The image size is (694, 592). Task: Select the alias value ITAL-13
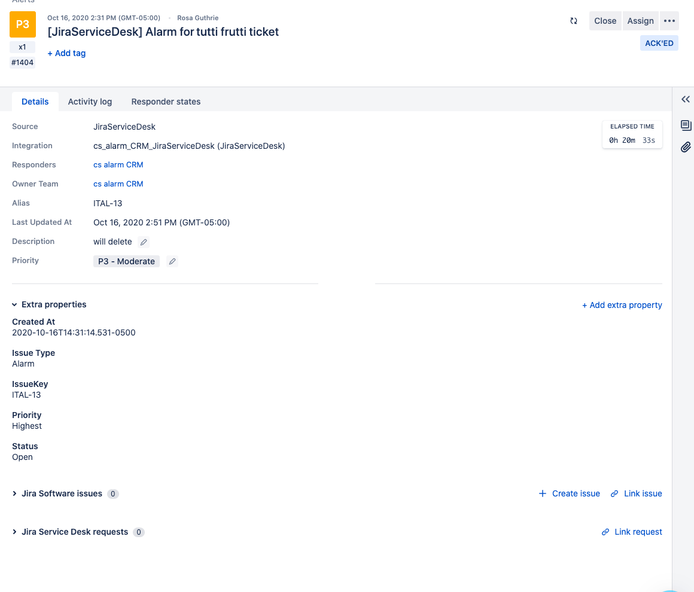pos(108,203)
